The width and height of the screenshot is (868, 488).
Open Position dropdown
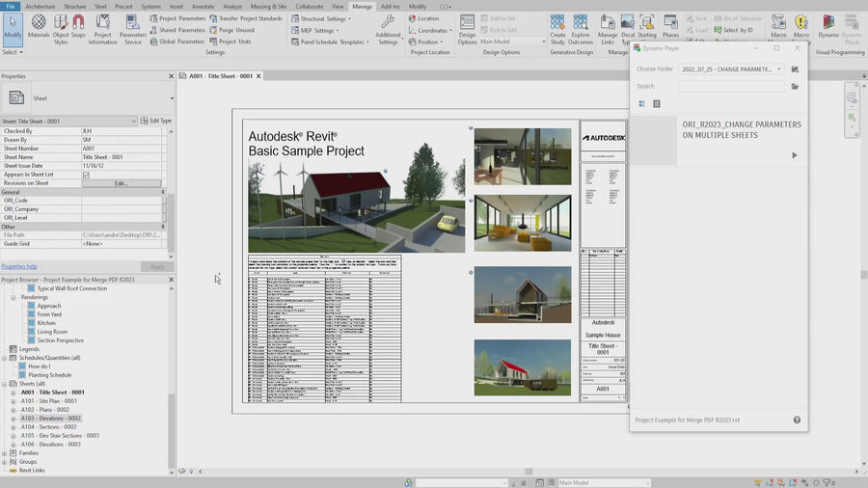pos(425,42)
